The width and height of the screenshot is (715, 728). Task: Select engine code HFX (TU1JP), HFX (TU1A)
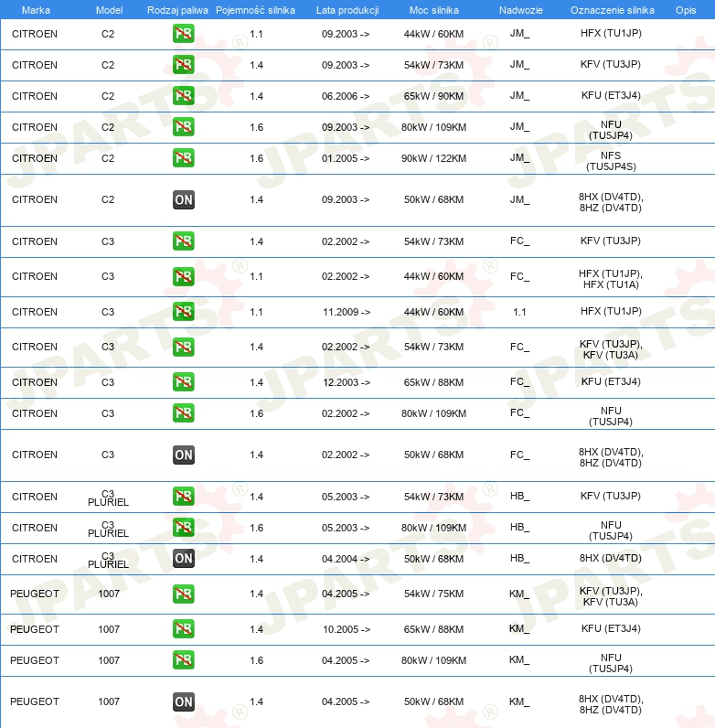pos(611,279)
